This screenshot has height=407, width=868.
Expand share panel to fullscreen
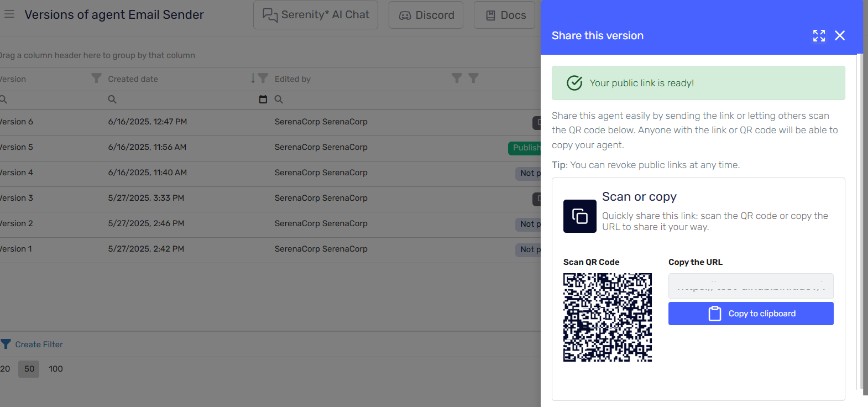click(819, 36)
